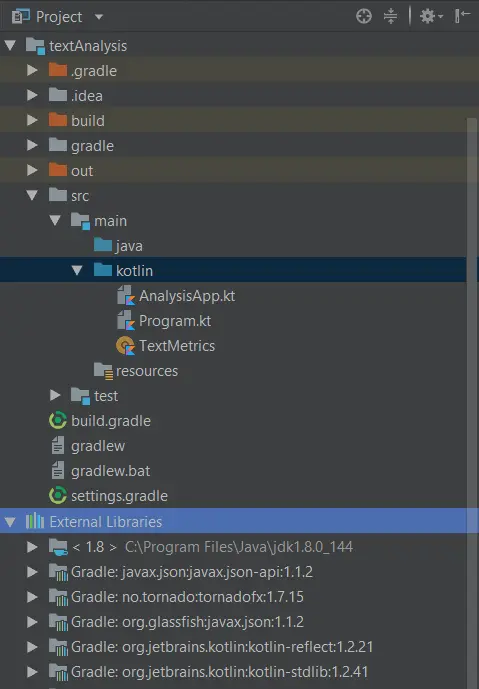This screenshot has height=689, width=479.
Task: Click the src folder icon
Action: point(58,195)
